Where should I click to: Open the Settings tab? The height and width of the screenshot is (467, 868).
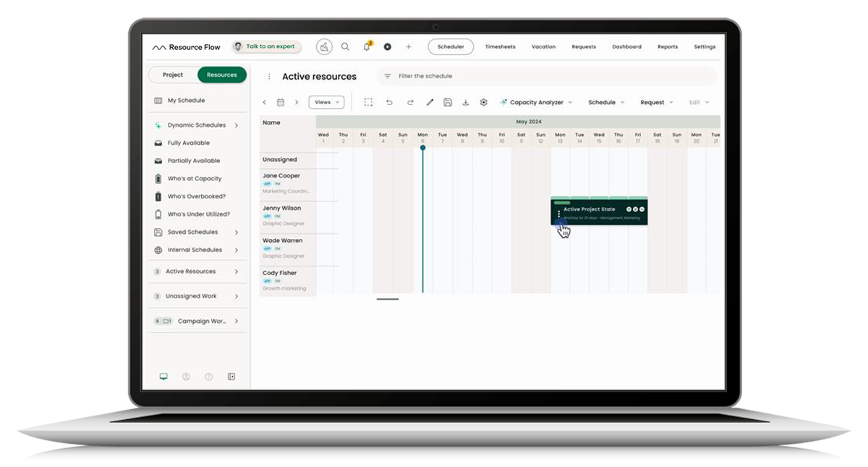[x=705, y=47]
